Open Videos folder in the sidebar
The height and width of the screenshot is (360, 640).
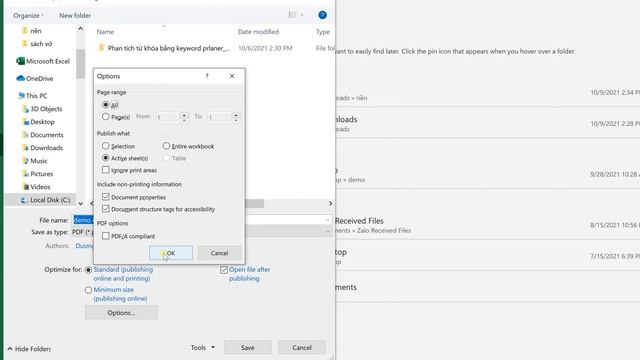[36, 187]
